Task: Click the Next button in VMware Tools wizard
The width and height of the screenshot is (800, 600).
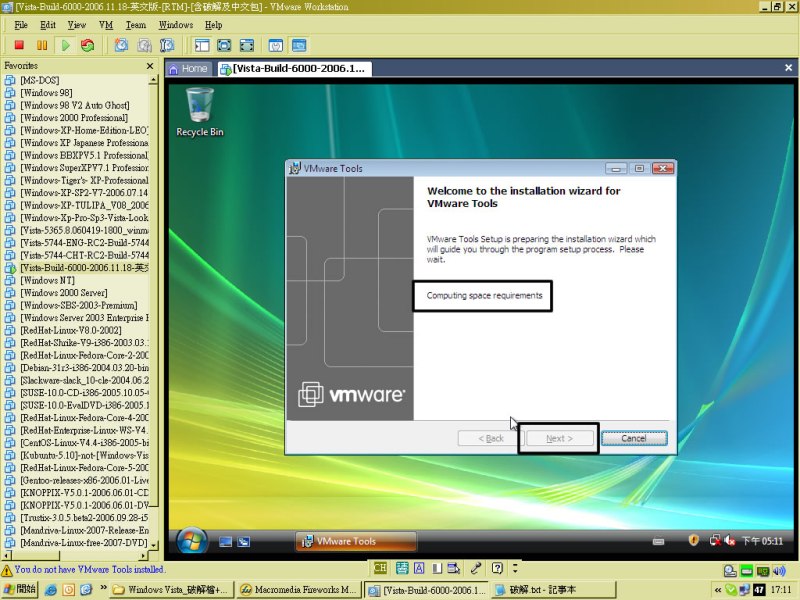Action: coord(560,438)
